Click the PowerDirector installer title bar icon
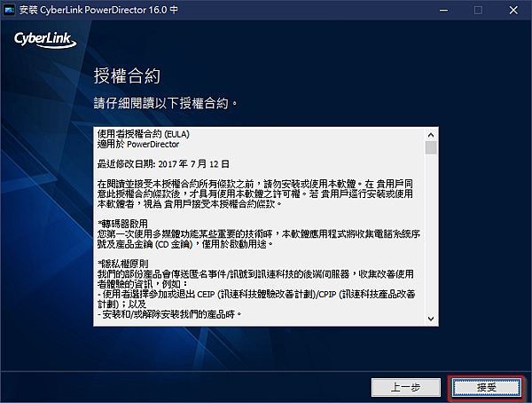The width and height of the screenshot is (532, 403). 9,10
